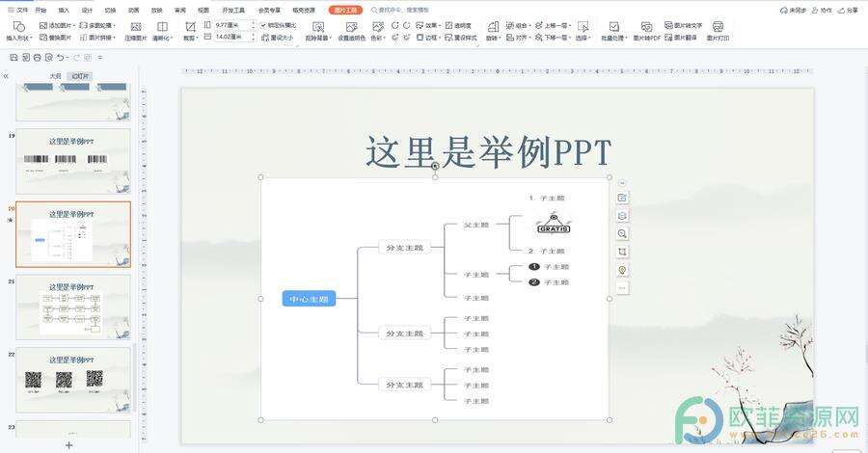Image resolution: width=868 pixels, height=453 pixels.
Task: Click the edit pencil icon beside the picture
Action: point(622,198)
